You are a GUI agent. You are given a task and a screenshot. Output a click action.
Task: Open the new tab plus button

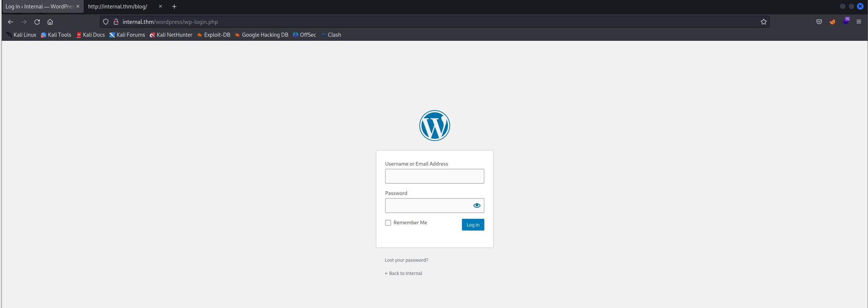click(x=174, y=7)
